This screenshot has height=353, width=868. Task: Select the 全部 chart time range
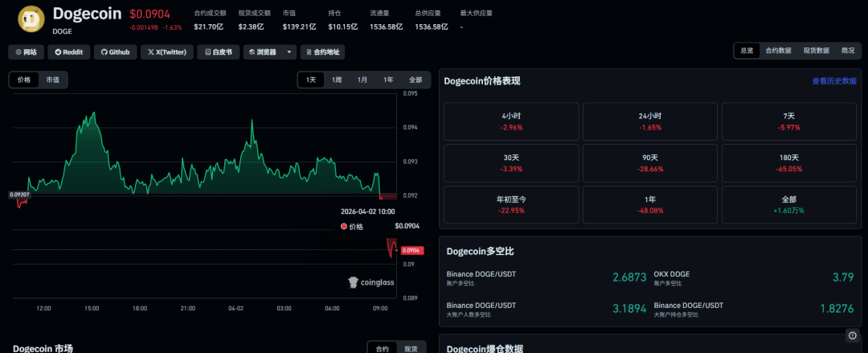[415, 80]
